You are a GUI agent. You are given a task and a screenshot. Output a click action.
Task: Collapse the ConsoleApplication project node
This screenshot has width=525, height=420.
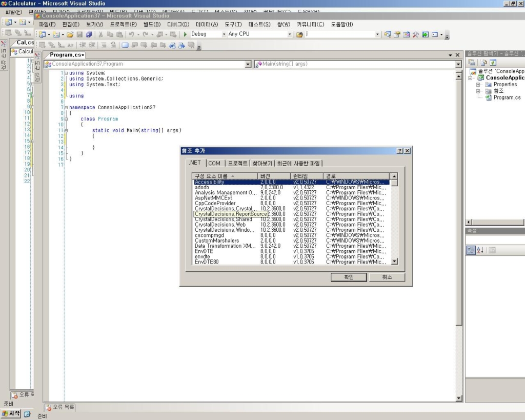(x=471, y=78)
